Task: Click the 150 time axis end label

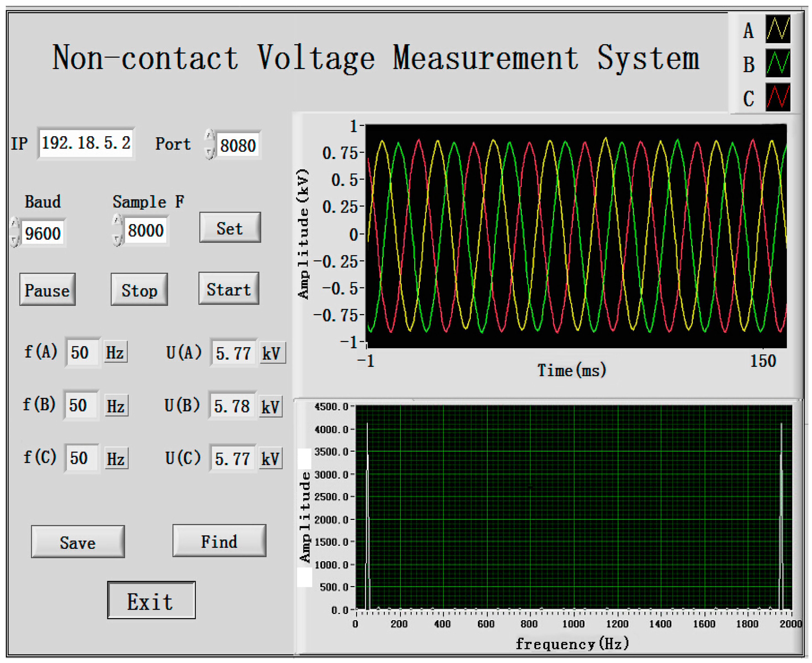Action: [763, 361]
